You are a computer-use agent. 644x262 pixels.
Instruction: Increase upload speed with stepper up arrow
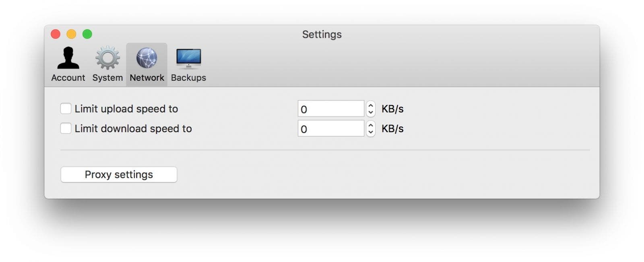coord(371,105)
